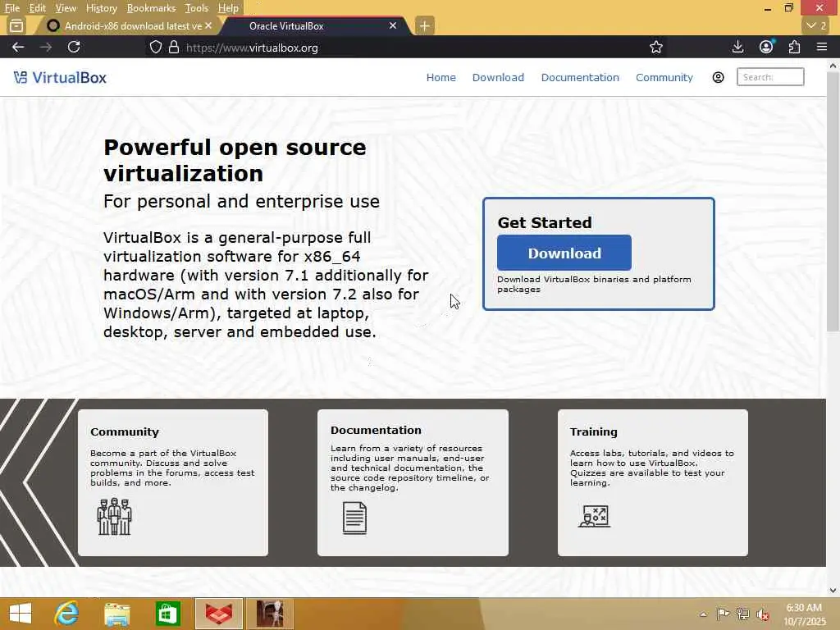Click the Home navigation link
Screen dimensions: 840x630
click(x=441, y=78)
